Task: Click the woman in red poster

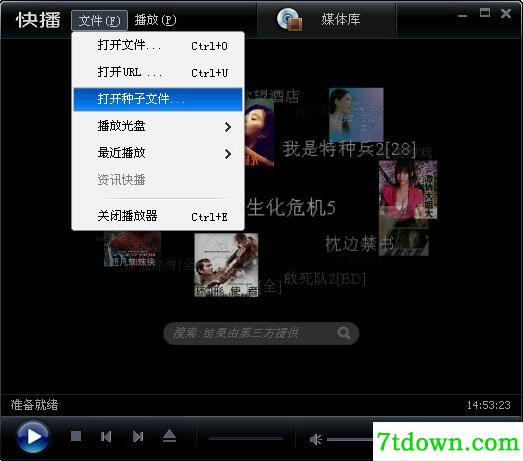Action: coord(408,189)
